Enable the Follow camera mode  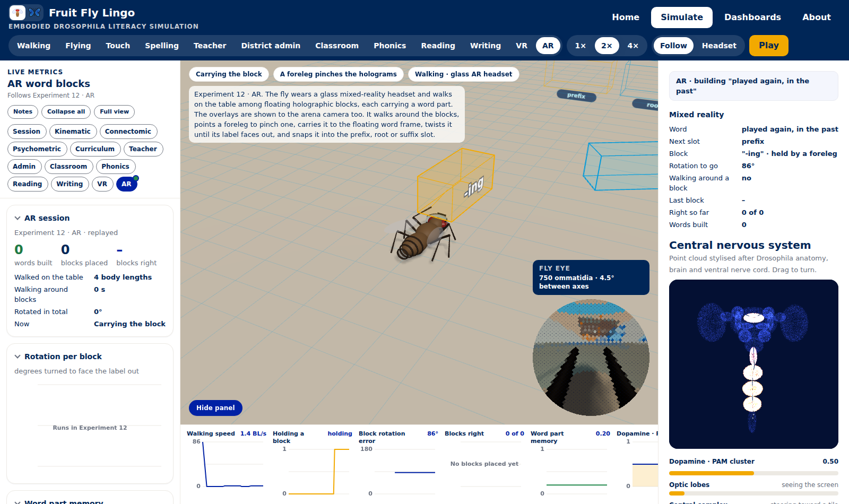point(673,46)
